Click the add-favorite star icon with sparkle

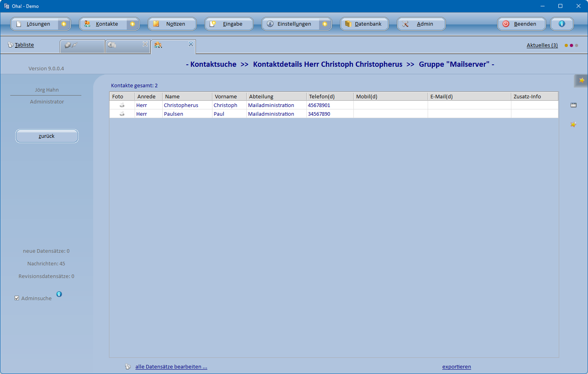pyautogui.click(x=573, y=124)
